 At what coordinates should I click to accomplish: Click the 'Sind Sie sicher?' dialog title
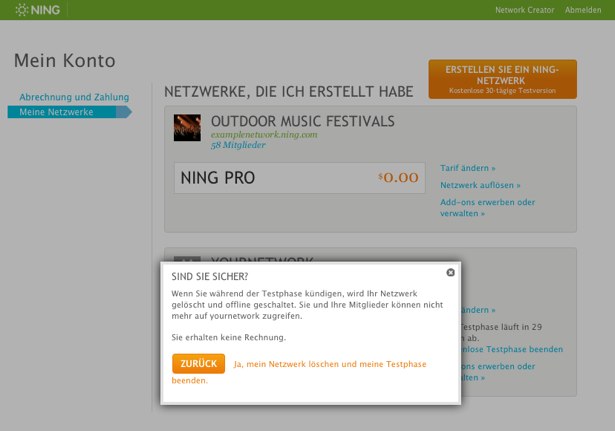pos(210,276)
